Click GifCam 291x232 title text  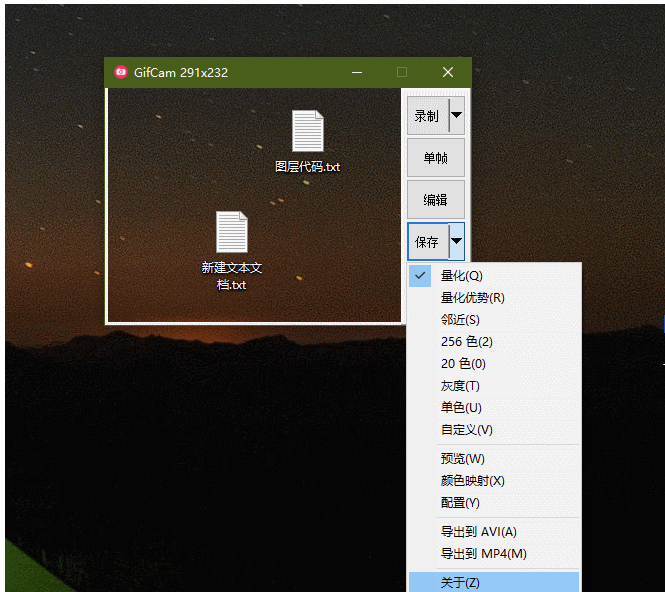(181, 73)
